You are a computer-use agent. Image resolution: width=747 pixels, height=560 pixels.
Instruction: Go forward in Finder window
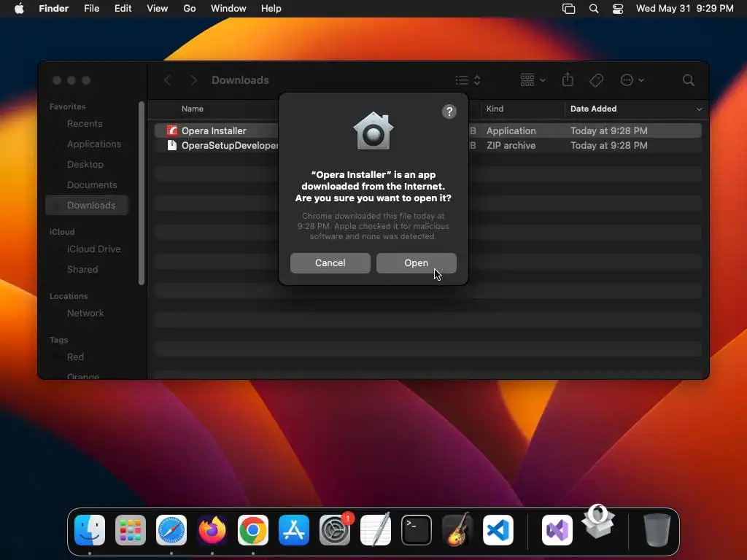coord(193,80)
